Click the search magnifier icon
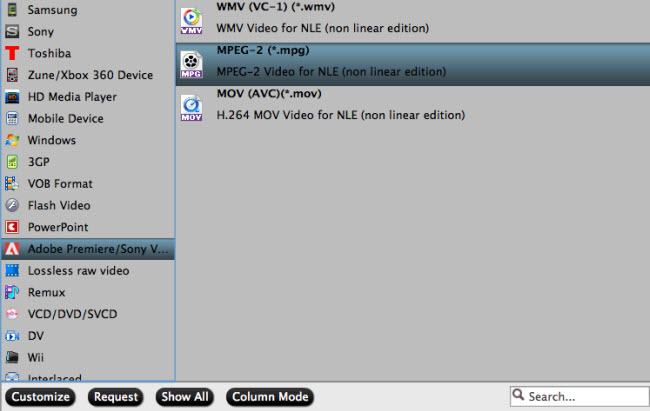Image resolution: width=650 pixels, height=411 pixels. [518, 394]
